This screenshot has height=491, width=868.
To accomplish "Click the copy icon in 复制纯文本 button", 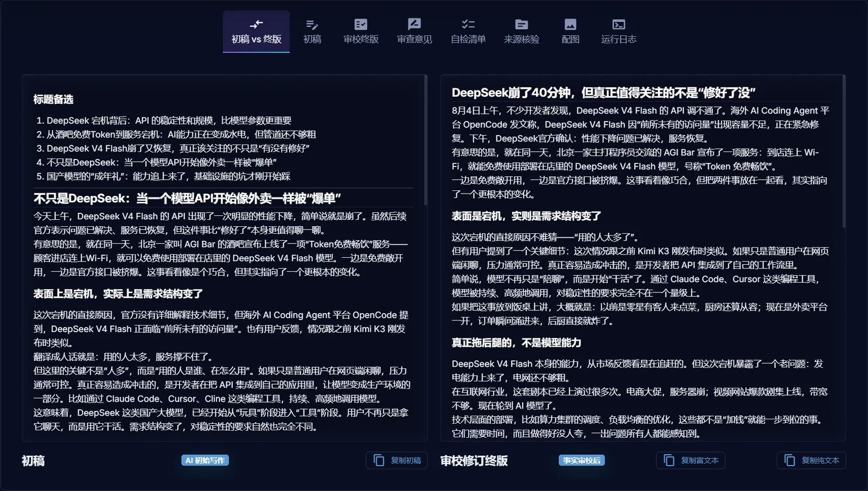I will pyautogui.click(x=789, y=460).
